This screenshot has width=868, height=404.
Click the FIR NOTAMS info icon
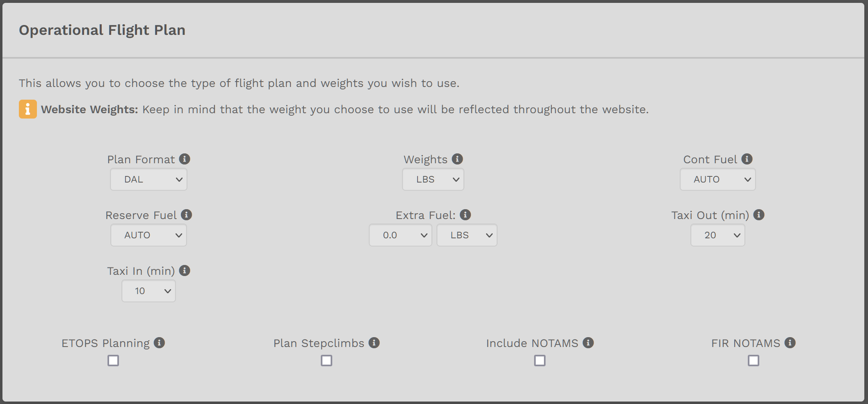(x=790, y=343)
